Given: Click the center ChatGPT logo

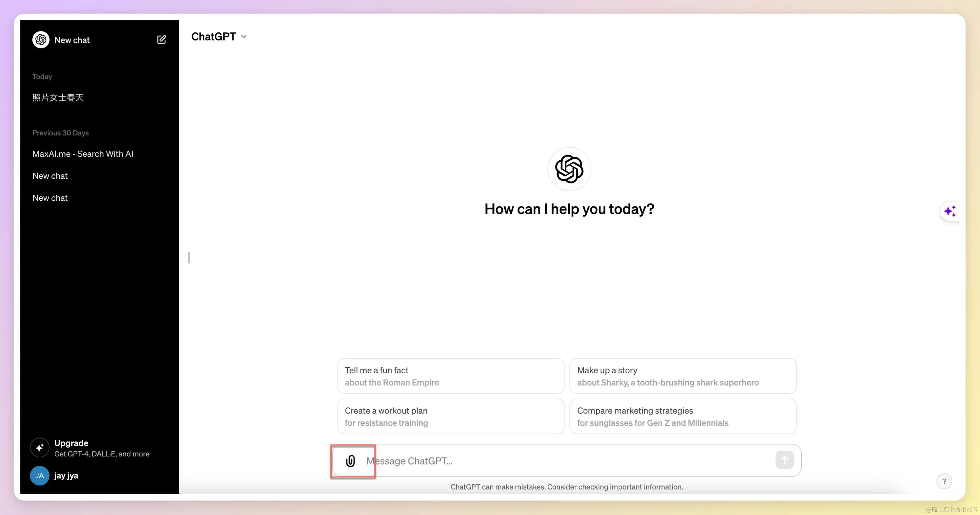Looking at the screenshot, I should coord(569,169).
